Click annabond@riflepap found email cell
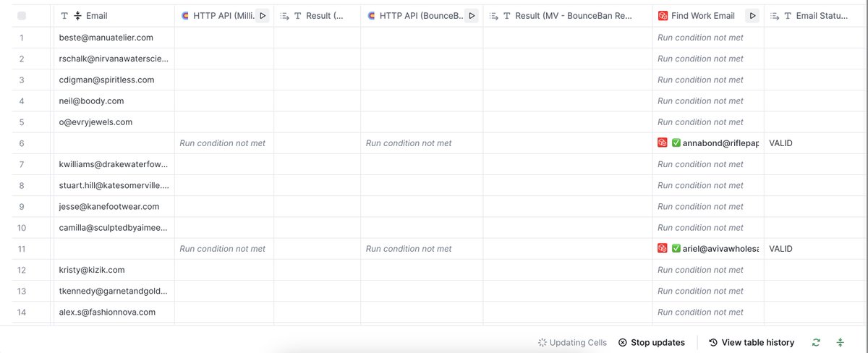The image size is (868, 353). pyautogui.click(x=708, y=143)
